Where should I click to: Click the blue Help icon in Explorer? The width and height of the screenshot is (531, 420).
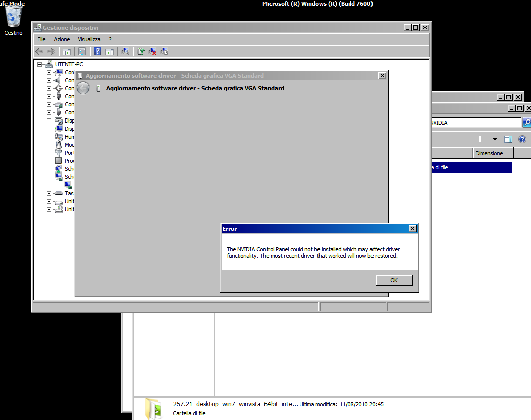tap(522, 139)
